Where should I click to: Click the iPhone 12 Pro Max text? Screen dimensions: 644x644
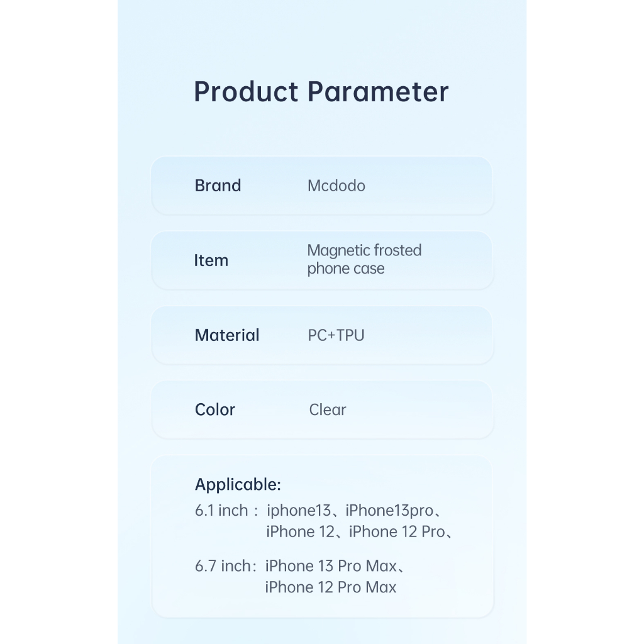(x=331, y=587)
